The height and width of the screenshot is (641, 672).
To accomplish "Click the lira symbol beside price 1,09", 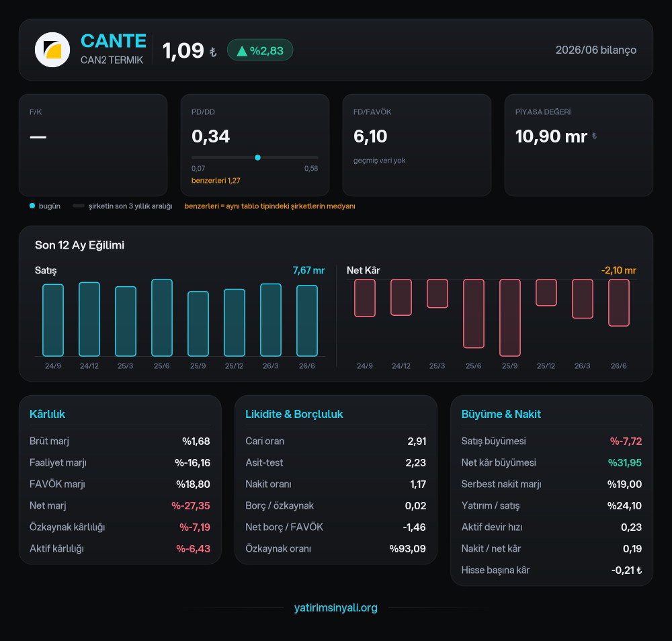I will [212, 52].
